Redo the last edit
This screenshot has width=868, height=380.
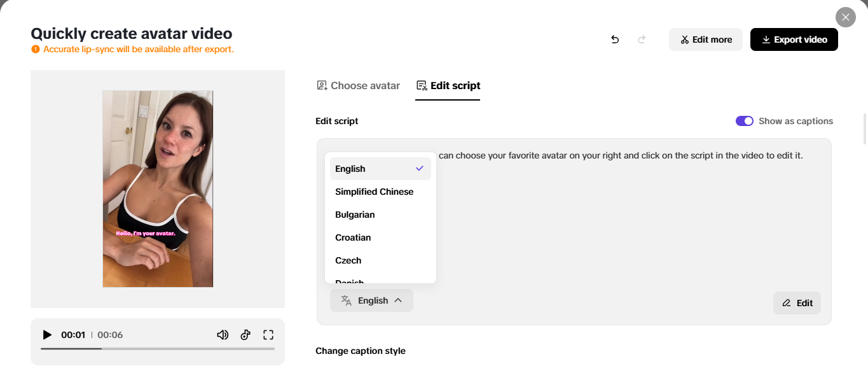pyautogui.click(x=642, y=39)
